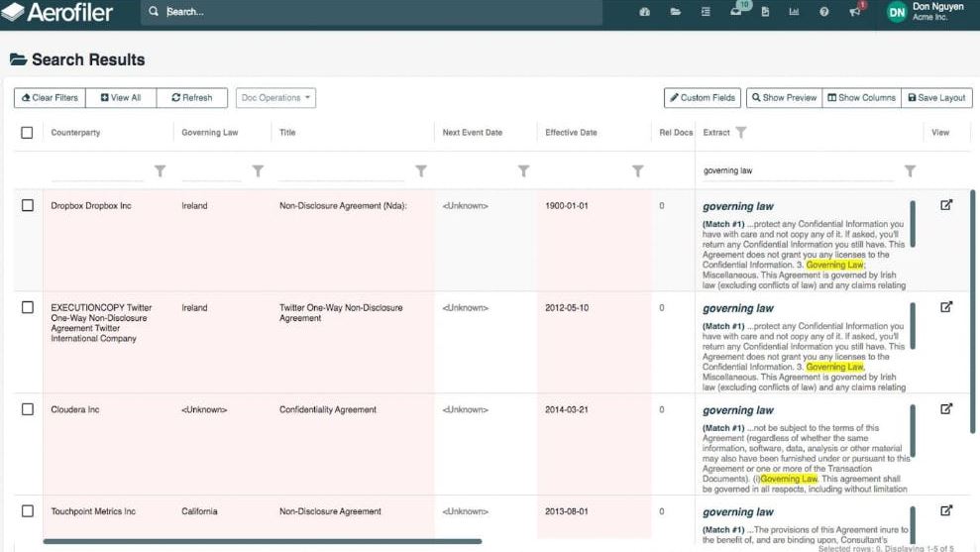The height and width of the screenshot is (552, 980).
Task: Open the document icon in top navigation
Action: click(x=765, y=12)
